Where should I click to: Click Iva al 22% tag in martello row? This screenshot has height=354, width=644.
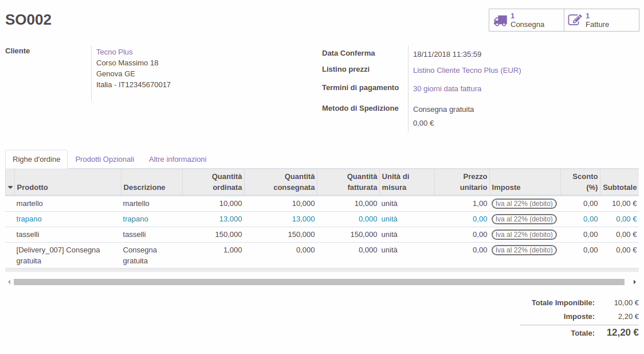coord(524,204)
